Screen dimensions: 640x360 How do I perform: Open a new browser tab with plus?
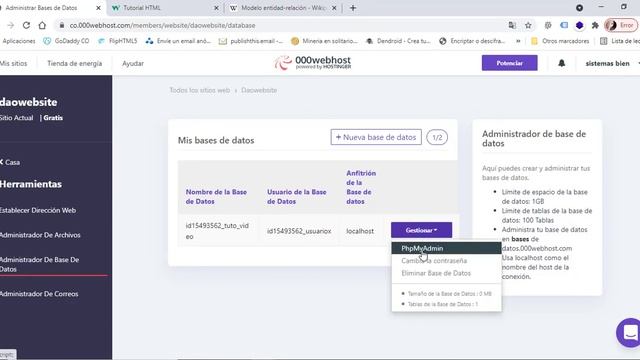click(x=353, y=8)
